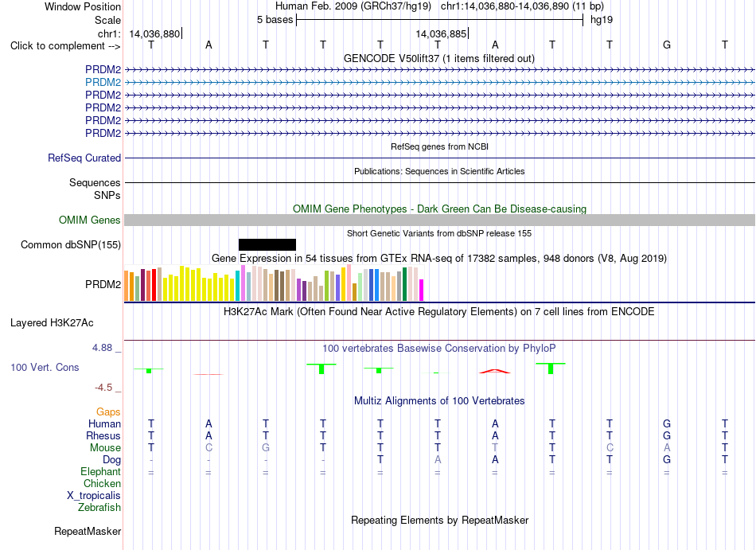Screen dimensions: 756x550
Task: Click the 4.88 upper conservation axis value
Action: 103,348
